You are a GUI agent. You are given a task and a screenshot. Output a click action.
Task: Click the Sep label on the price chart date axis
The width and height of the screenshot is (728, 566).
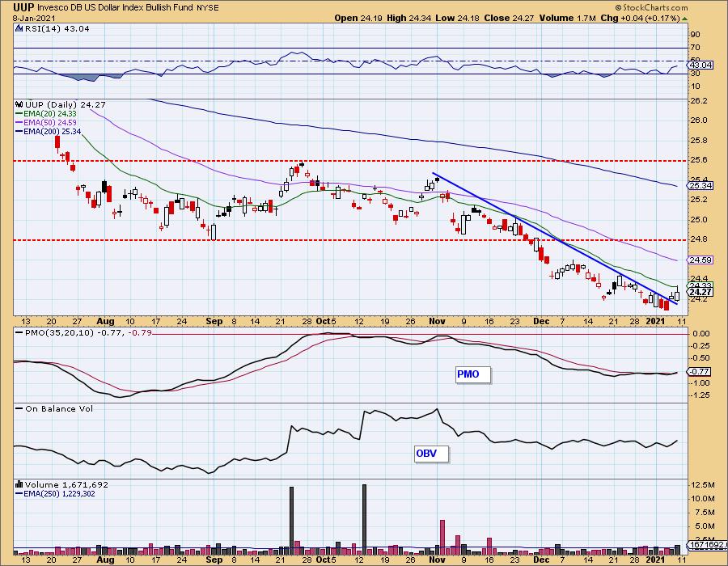pos(214,321)
